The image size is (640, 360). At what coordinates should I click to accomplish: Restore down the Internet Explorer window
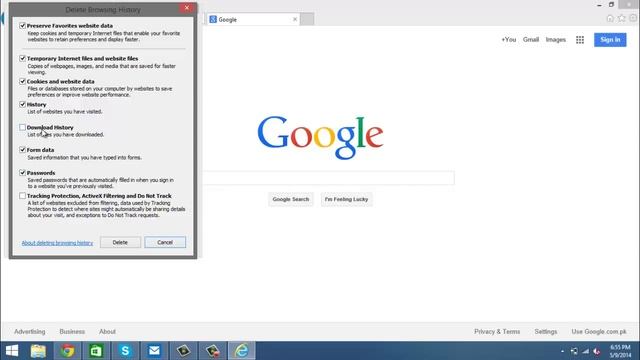pyautogui.click(x=611, y=5)
